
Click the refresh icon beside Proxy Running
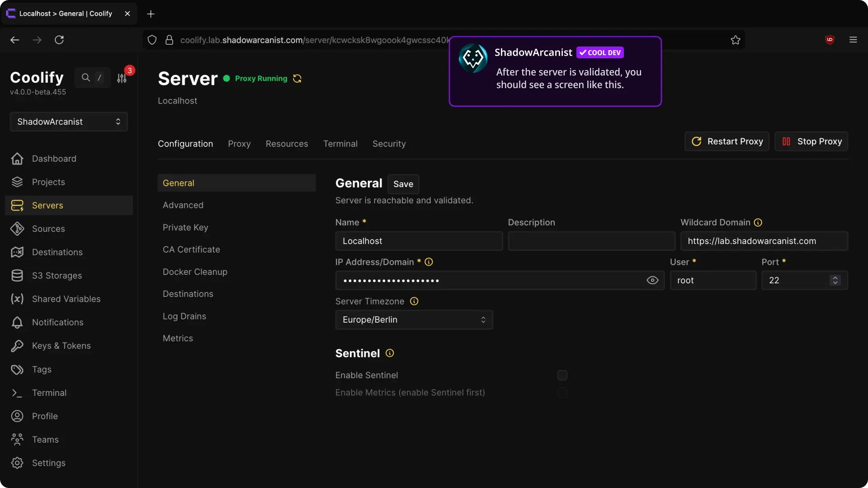[x=297, y=79]
